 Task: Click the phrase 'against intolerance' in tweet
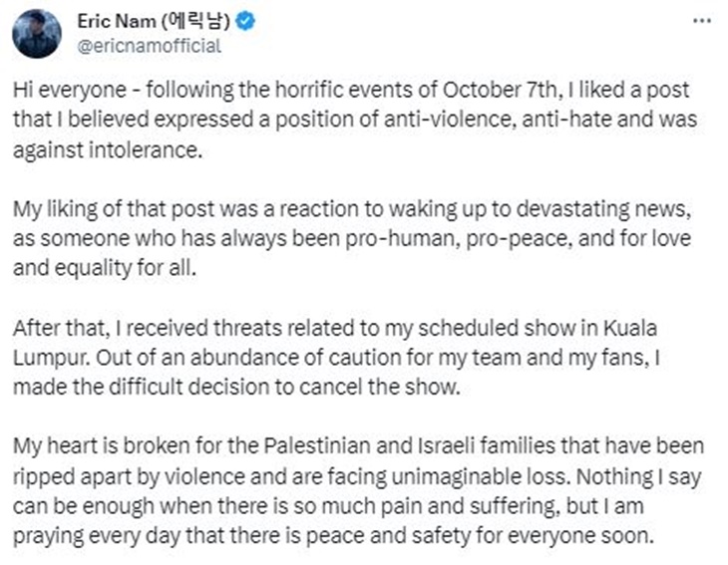[x=106, y=149]
